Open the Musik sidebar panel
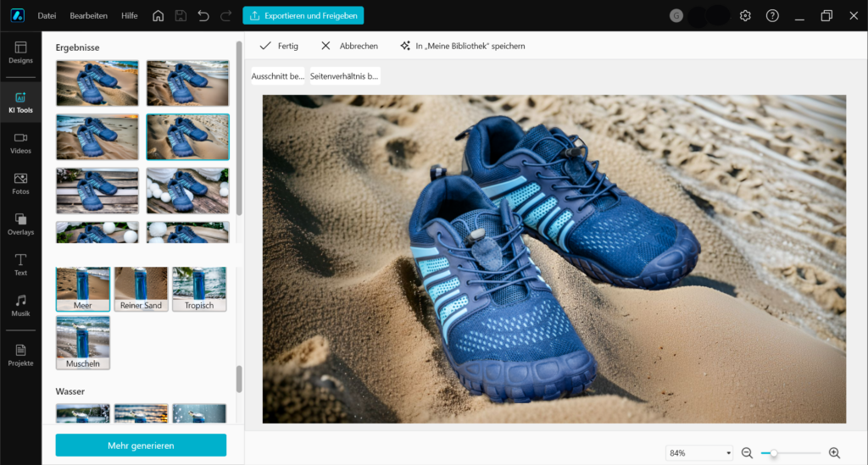The width and height of the screenshot is (868, 465). [20, 306]
